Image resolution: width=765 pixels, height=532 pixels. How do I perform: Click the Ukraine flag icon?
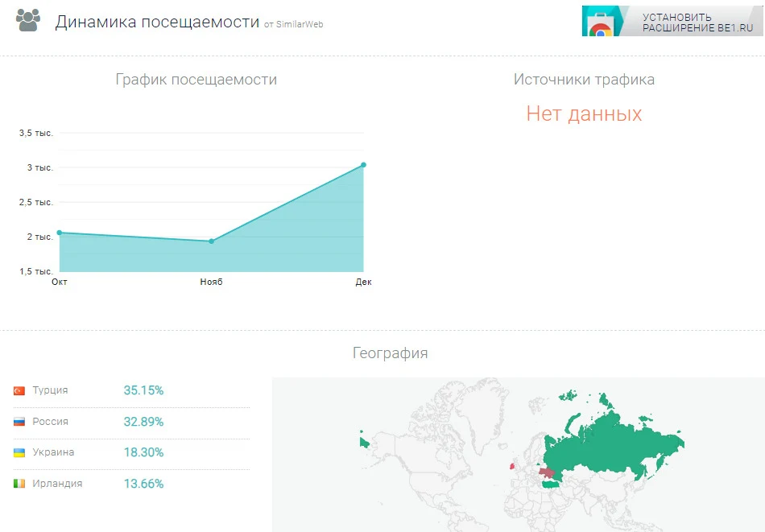(19, 452)
